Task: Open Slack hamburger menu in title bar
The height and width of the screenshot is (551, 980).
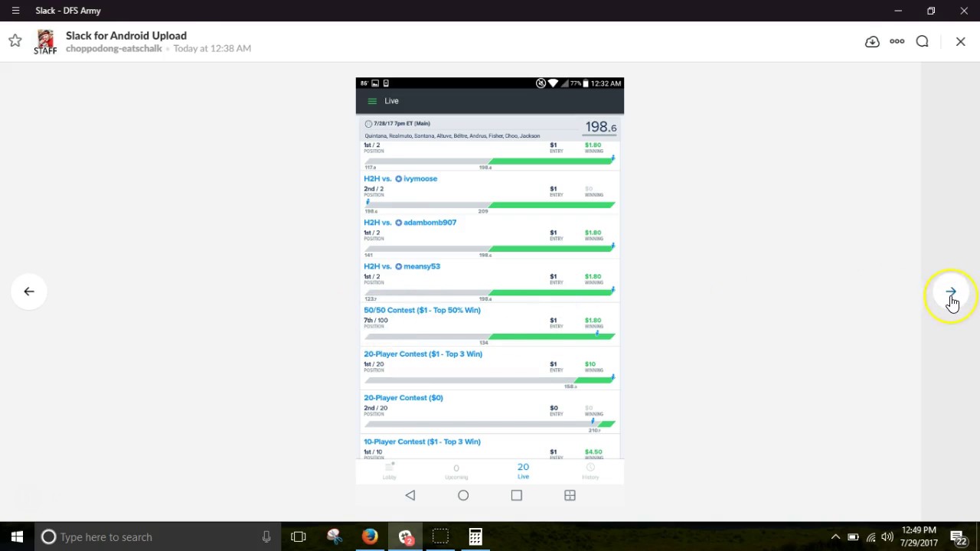Action: [15, 11]
